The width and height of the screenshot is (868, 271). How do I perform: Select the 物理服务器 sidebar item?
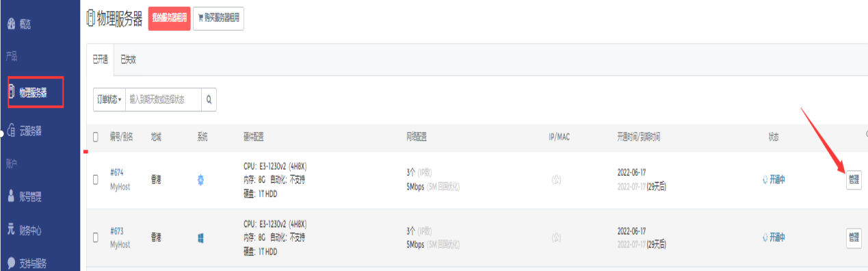36,92
